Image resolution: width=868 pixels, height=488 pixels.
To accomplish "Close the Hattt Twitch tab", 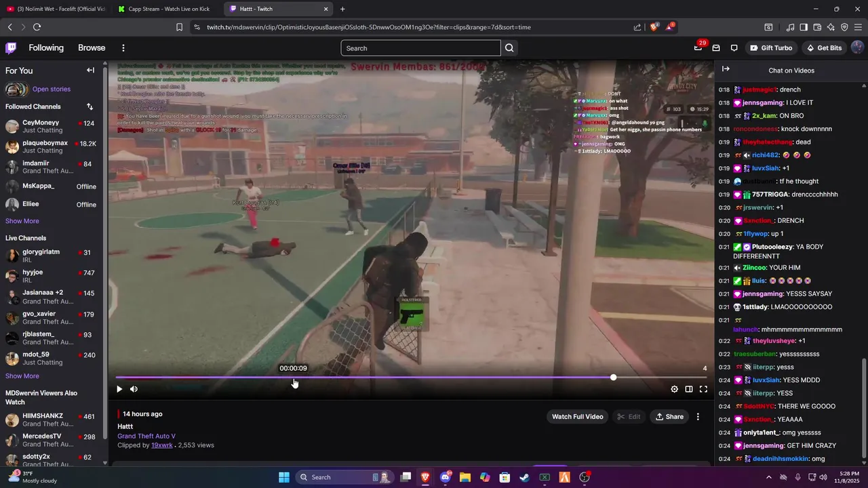I will [326, 9].
